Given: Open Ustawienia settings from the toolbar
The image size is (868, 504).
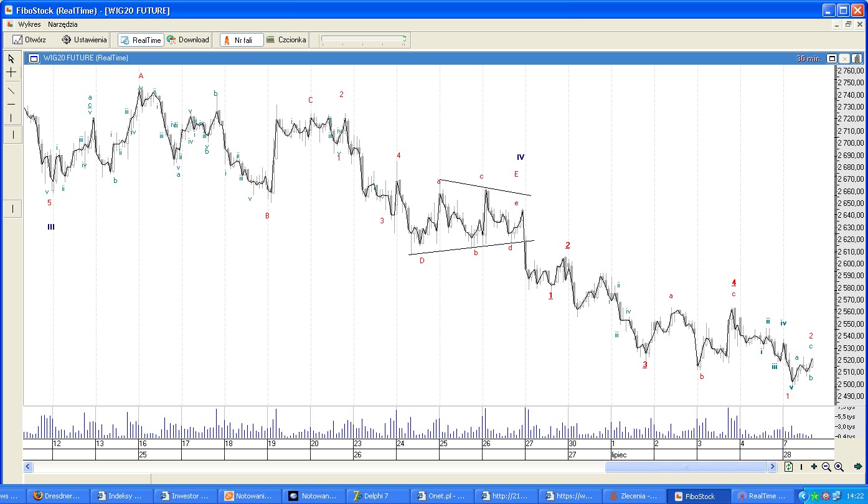Looking at the screenshot, I should pos(84,40).
